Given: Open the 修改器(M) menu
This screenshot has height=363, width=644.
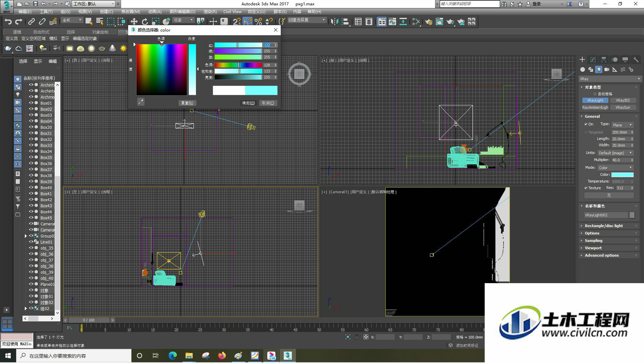Looking at the screenshot, I should (x=130, y=11).
